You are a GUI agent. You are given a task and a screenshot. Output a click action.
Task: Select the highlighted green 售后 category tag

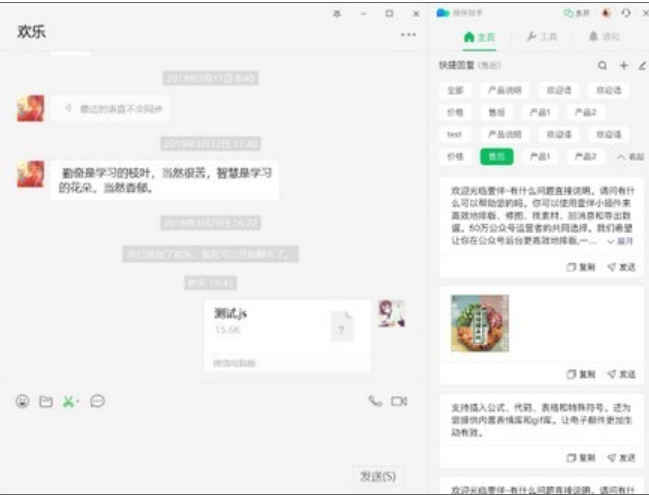[496, 156]
